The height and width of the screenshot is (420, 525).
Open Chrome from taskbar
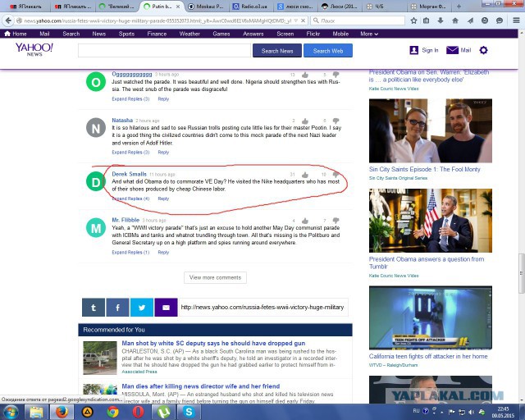(113, 412)
